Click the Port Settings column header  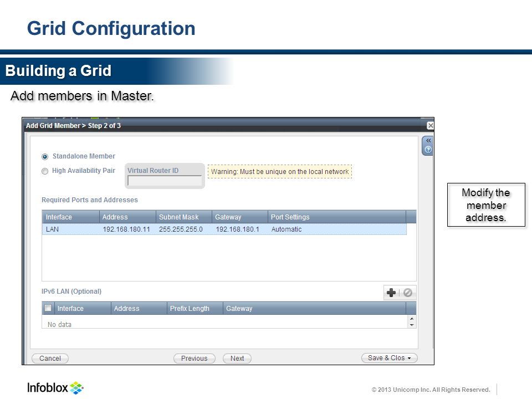(336, 217)
